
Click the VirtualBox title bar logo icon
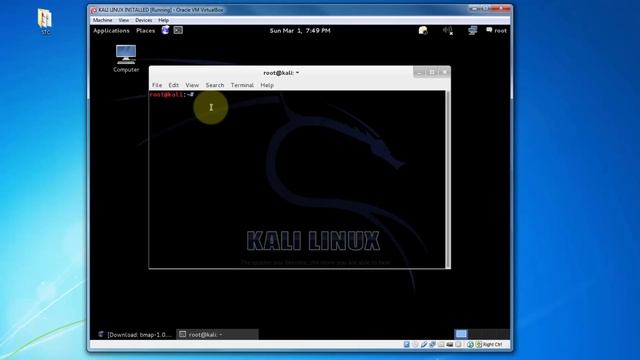[93, 10]
